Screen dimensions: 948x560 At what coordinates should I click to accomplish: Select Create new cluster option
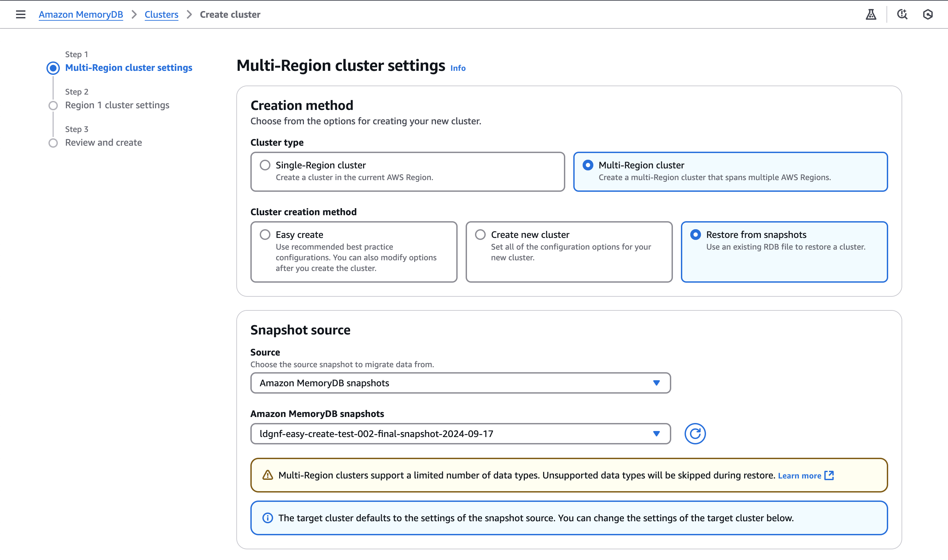(x=480, y=234)
